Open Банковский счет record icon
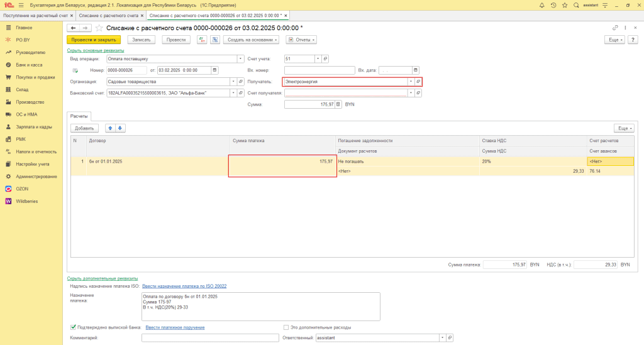 (241, 93)
